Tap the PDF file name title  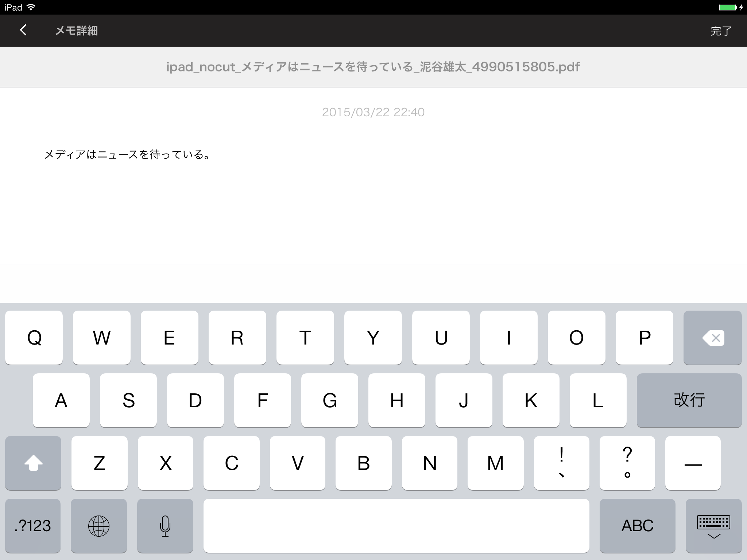pyautogui.click(x=373, y=67)
